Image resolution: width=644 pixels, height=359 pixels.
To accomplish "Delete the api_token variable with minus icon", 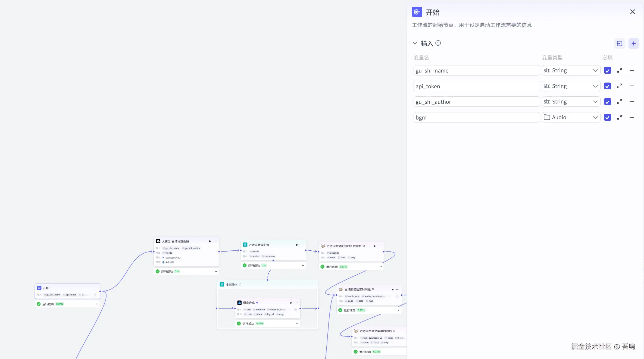I will 632,86.
